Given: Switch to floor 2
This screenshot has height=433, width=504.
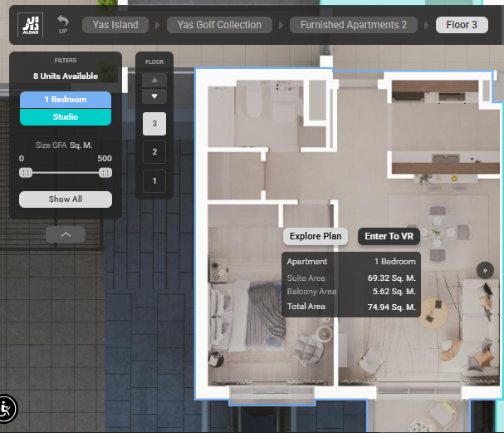Looking at the screenshot, I should 154,152.
